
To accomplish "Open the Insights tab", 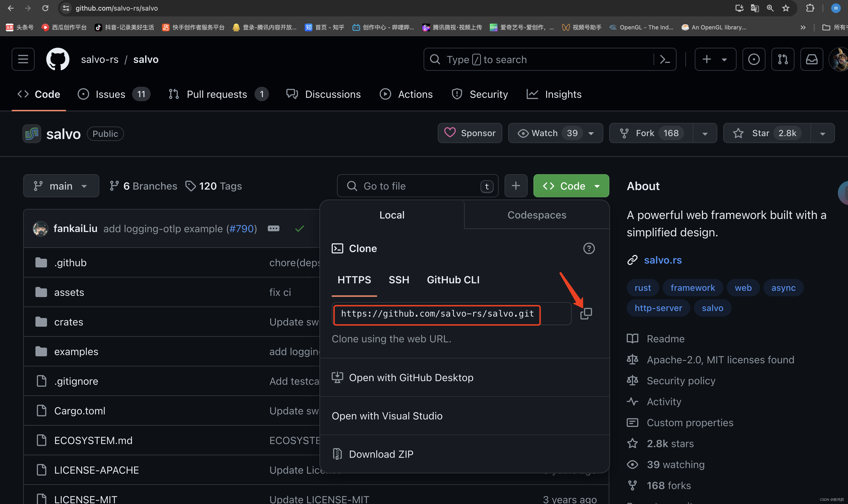I will tap(554, 94).
